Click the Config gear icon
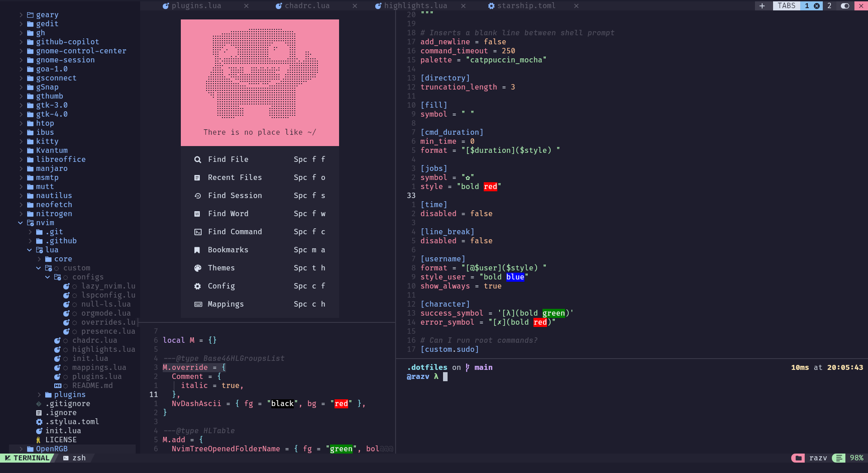The image size is (868, 473). 198,286
